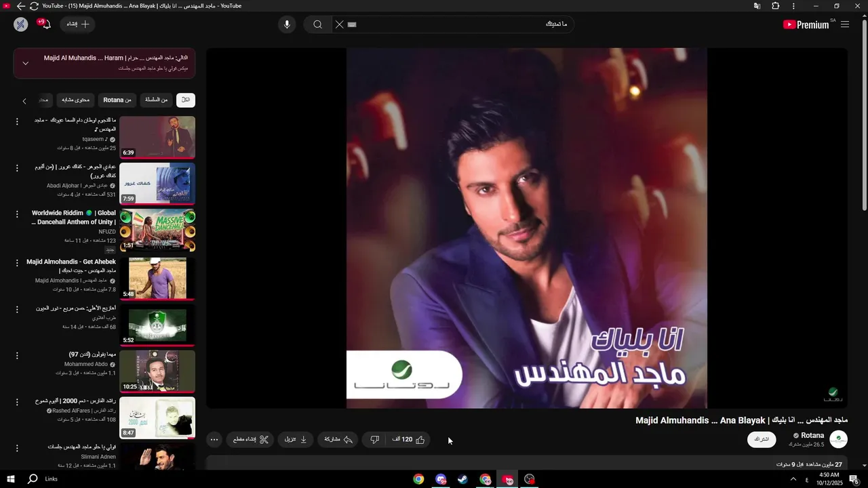The width and height of the screenshot is (868, 488).
Task: Run search with the magnifier icon
Action: pos(317,24)
